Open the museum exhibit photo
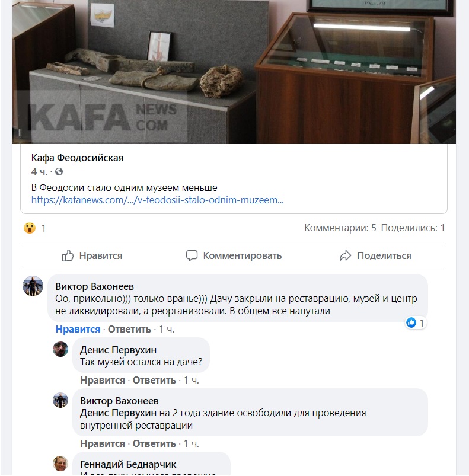 [x=234, y=72]
